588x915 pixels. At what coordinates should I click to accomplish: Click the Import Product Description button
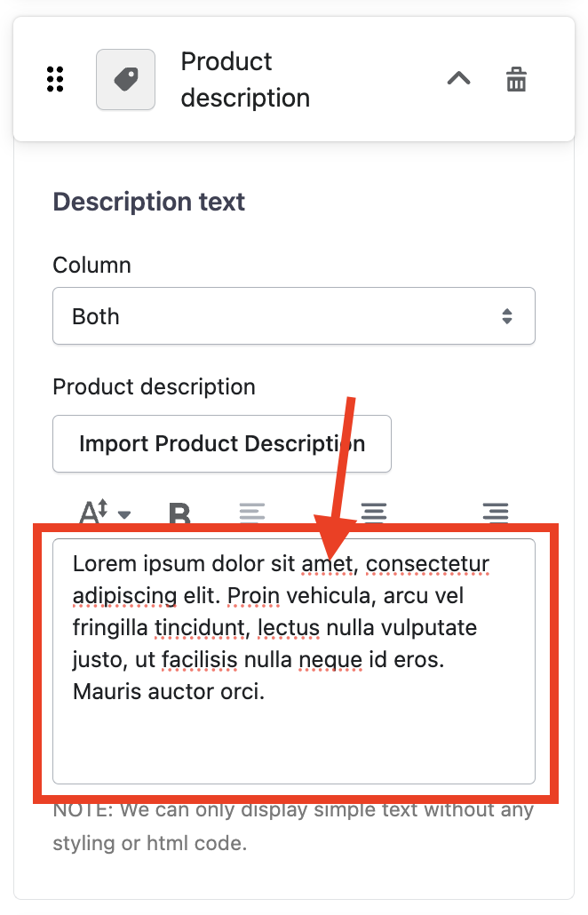(222, 444)
